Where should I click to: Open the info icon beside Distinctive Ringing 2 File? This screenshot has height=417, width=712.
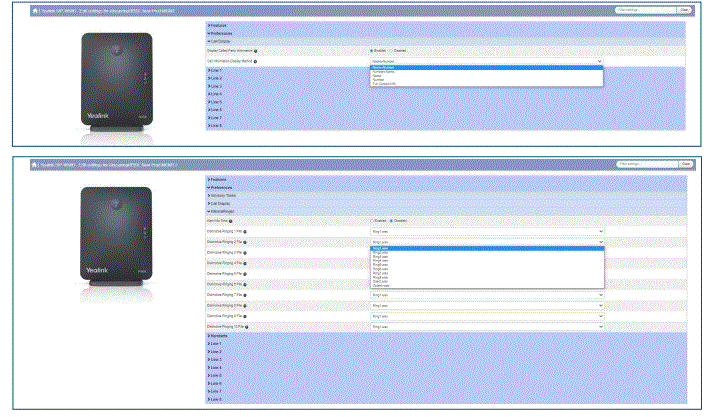click(x=245, y=242)
